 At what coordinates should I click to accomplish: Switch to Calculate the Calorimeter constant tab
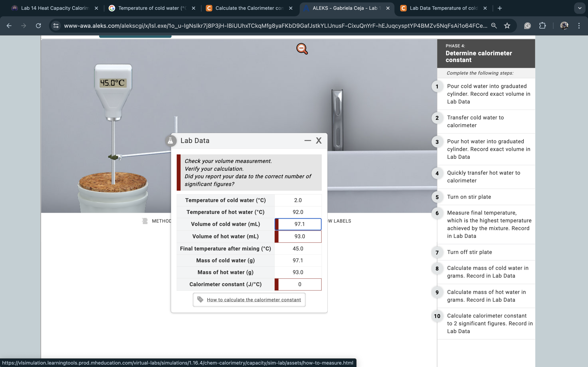pos(249,8)
